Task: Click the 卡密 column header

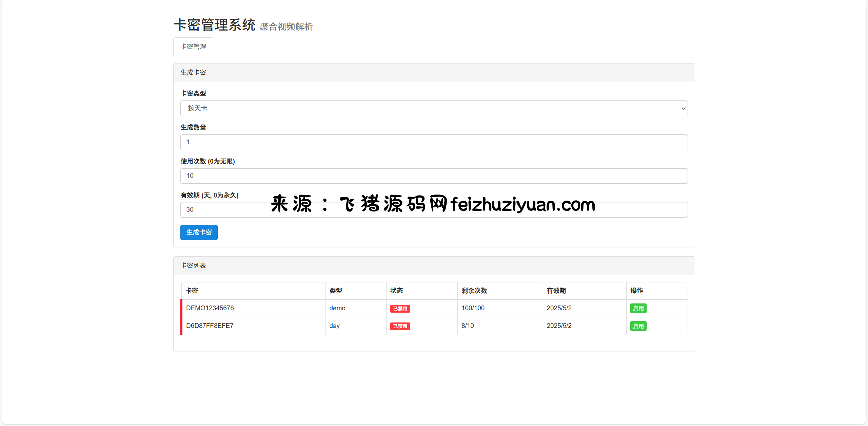Action: coord(192,291)
